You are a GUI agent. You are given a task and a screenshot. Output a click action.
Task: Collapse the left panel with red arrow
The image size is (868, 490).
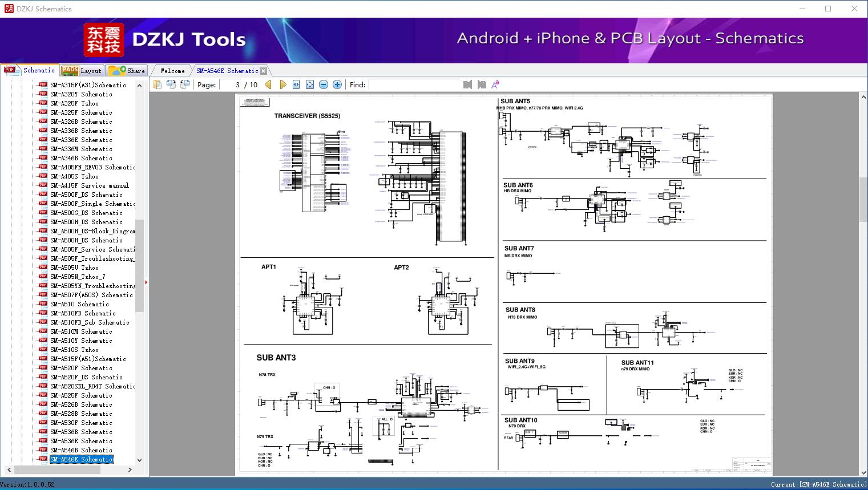(x=146, y=282)
